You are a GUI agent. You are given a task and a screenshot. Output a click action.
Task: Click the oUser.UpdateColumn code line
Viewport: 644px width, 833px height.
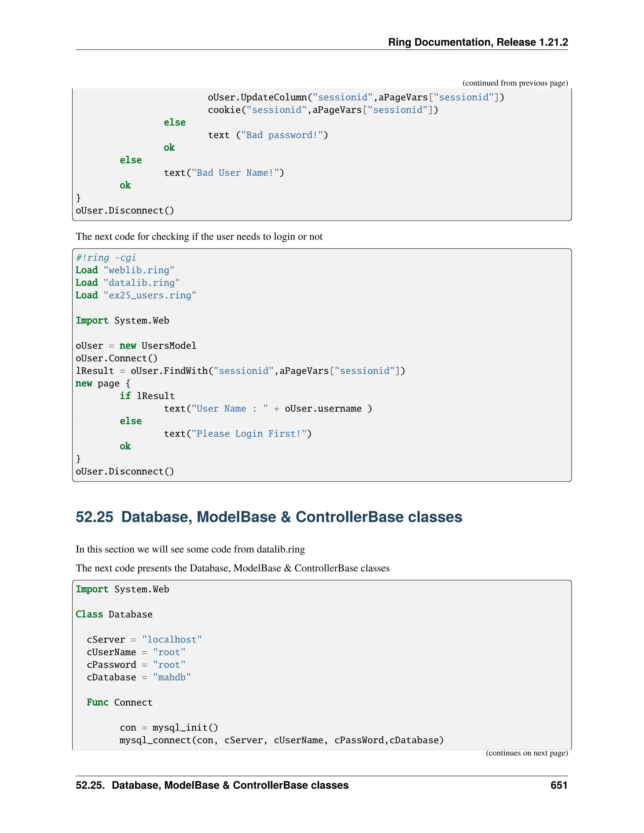[x=356, y=98]
